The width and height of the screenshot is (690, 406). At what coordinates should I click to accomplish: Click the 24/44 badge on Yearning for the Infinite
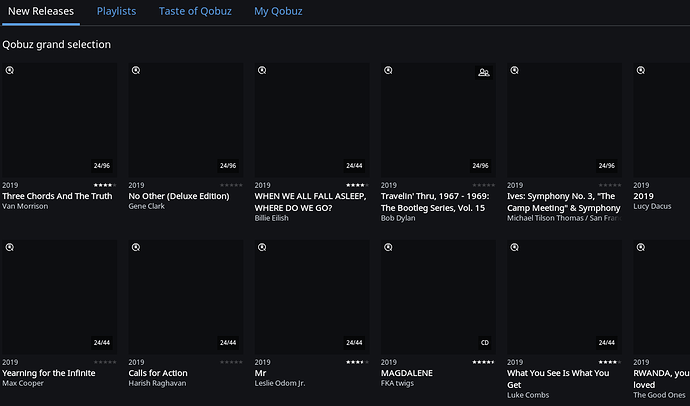(x=102, y=343)
